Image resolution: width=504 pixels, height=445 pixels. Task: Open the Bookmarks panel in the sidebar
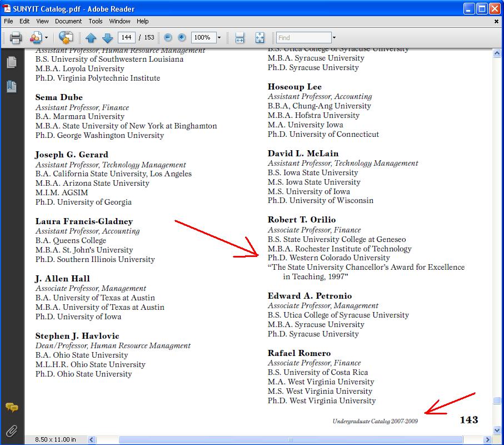pyautogui.click(x=12, y=86)
